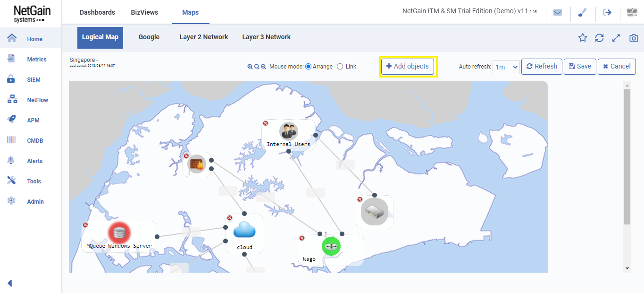Click the NetGain Systems logo

click(32, 14)
